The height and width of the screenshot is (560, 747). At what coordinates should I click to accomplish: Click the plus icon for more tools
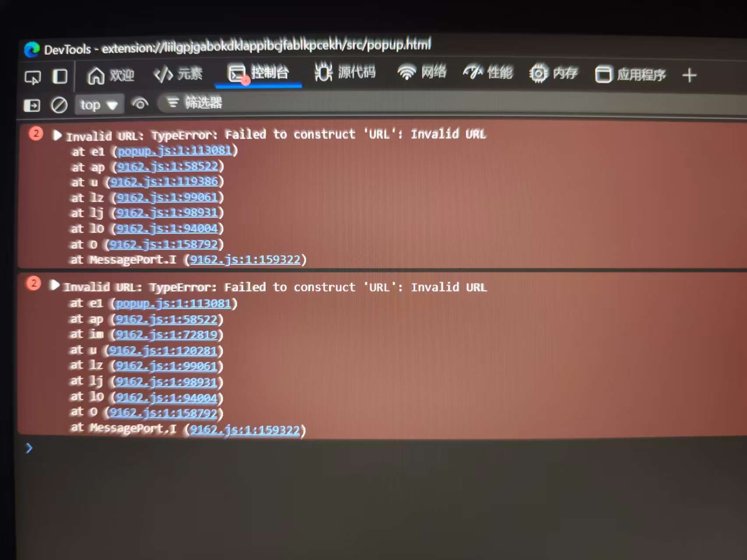689,75
